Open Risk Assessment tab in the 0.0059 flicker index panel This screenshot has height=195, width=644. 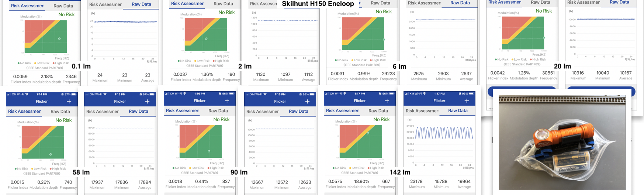[27, 6]
